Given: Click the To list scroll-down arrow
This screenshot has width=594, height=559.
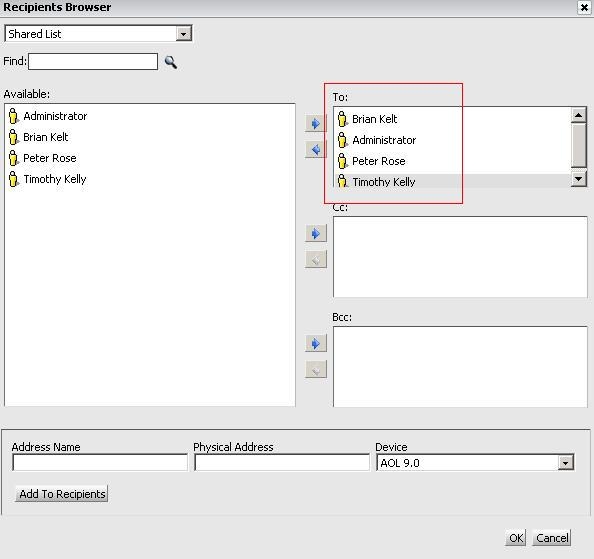Looking at the screenshot, I should click(578, 179).
